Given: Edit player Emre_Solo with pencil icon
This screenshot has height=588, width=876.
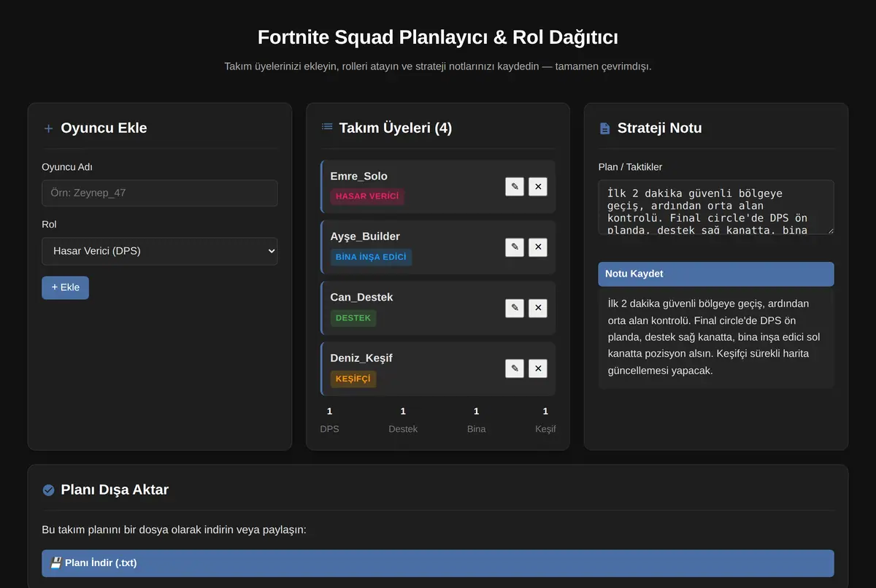Looking at the screenshot, I should click(x=515, y=187).
